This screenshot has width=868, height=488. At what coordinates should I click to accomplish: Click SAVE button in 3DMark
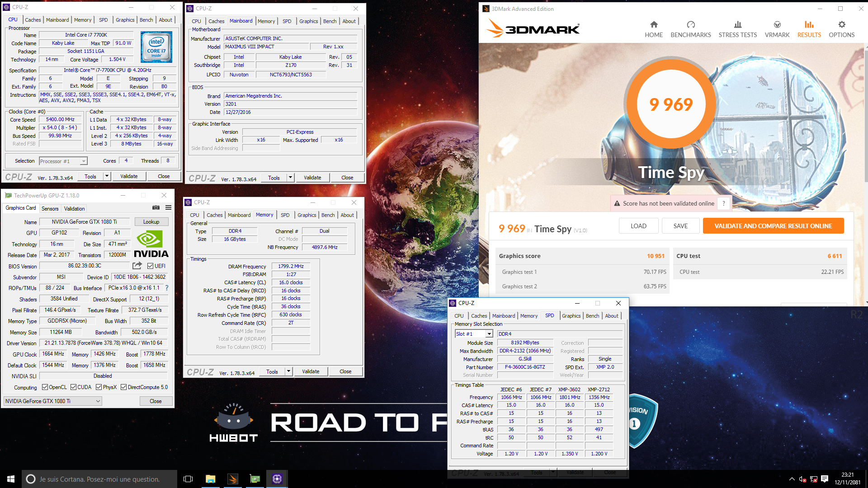point(680,226)
